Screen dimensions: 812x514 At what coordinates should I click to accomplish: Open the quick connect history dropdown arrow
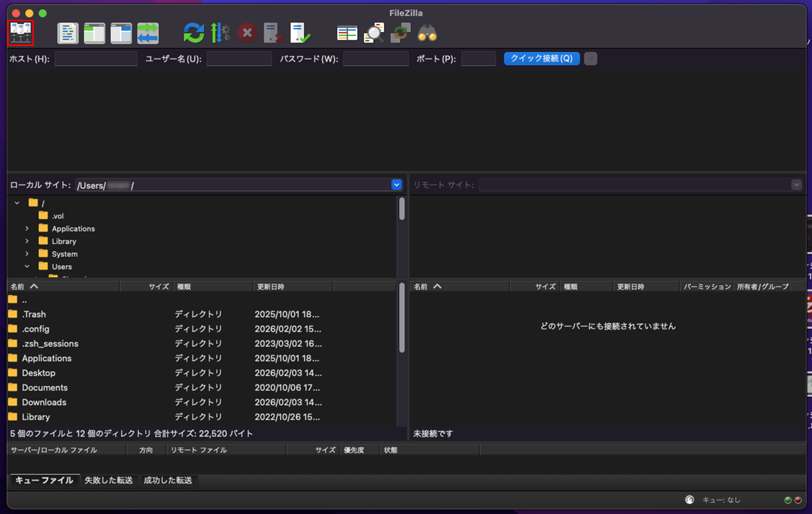pyautogui.click(x=590, y=59)
